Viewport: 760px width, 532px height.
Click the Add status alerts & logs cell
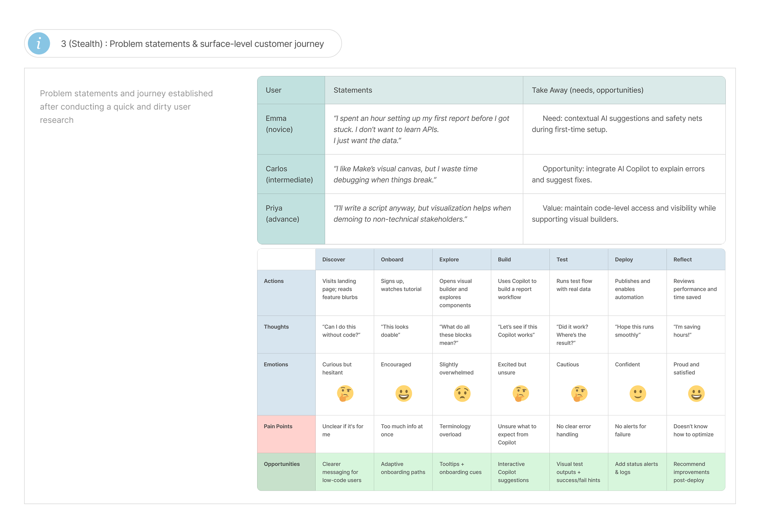pos(637,472)
